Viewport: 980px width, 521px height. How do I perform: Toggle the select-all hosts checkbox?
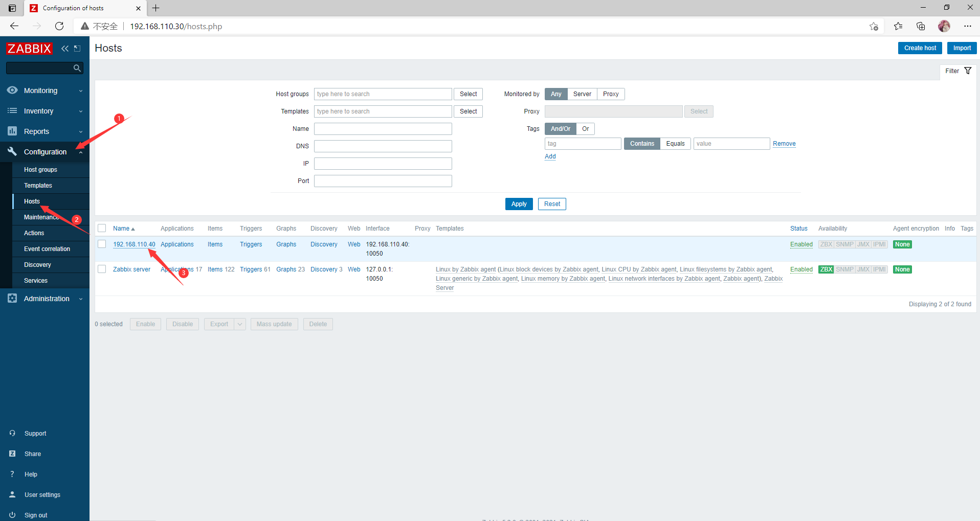pos(102,228)
